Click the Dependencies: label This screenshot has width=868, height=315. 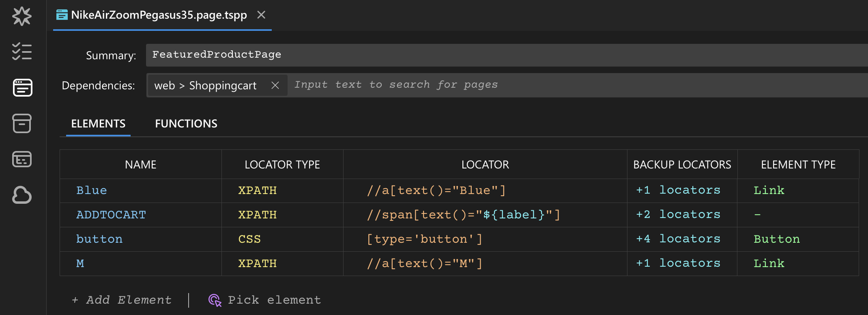(x=98, y=85)
